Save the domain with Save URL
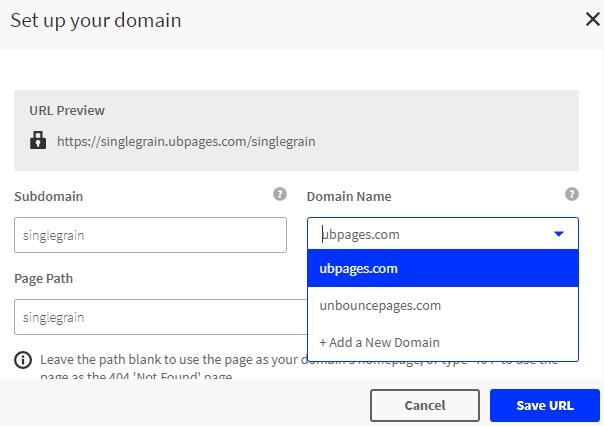 tap(545, 405)
